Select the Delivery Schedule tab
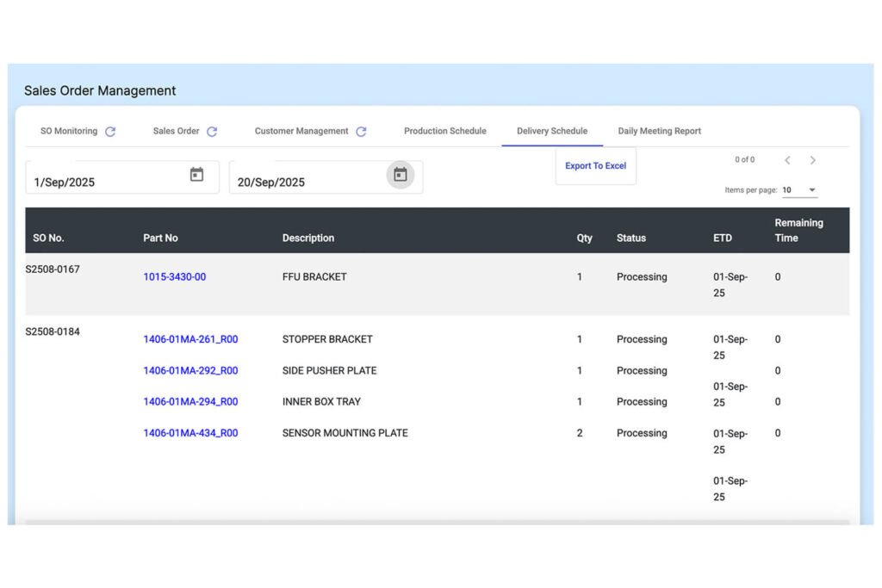The image size is (882, 588). pos(551,131)
